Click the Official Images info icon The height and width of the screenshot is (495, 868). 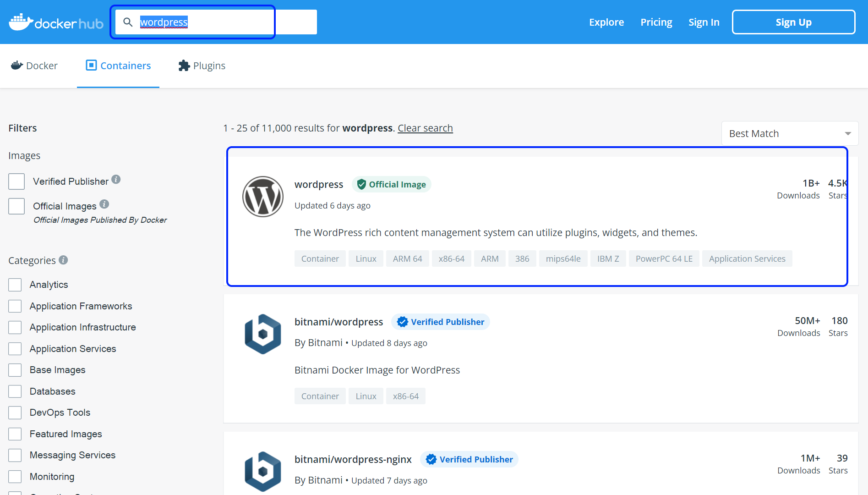click(104, 204)
